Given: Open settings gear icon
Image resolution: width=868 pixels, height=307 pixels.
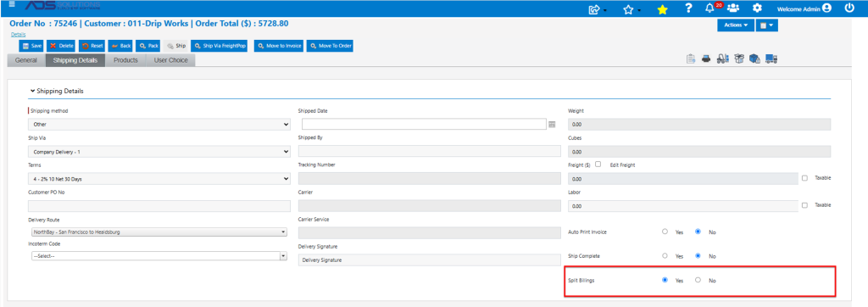Looking at the screenshot, I should click(757, 8).
